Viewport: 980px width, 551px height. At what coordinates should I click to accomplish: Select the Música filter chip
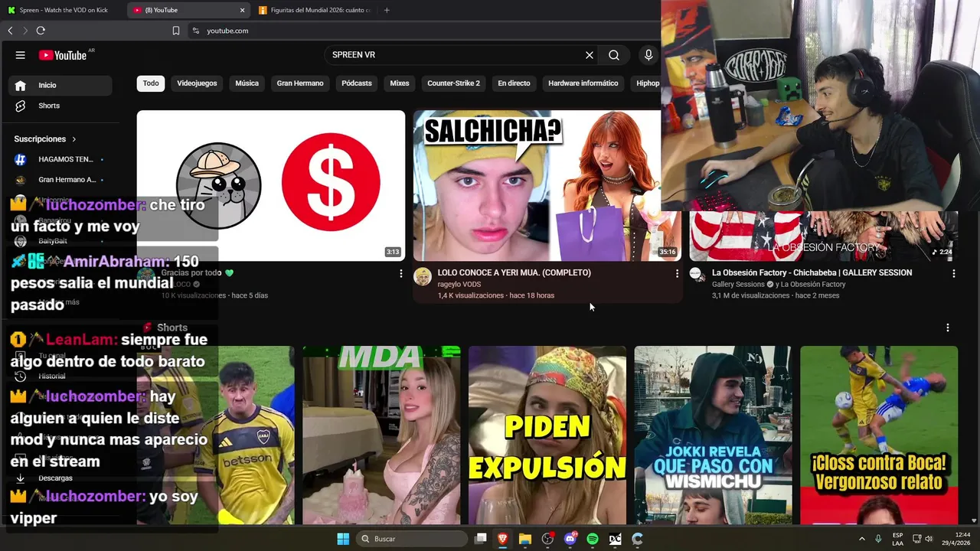click(247, 83)
